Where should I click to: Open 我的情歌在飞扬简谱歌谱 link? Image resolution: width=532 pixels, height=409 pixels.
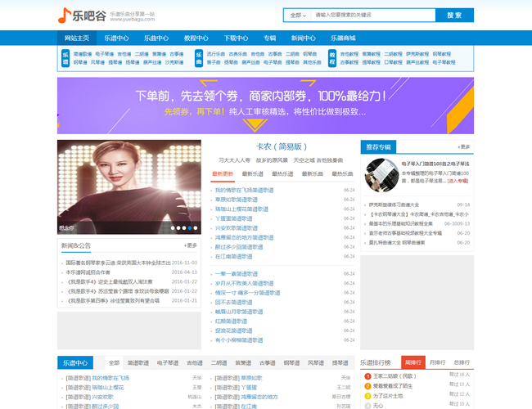tap(244, 191)
